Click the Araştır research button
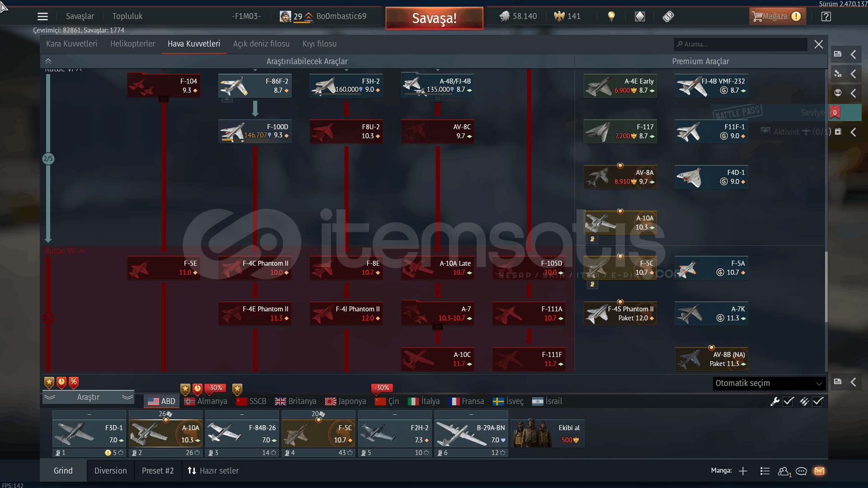The width and height of the screenshot is (868, 488). click(88, 397)
